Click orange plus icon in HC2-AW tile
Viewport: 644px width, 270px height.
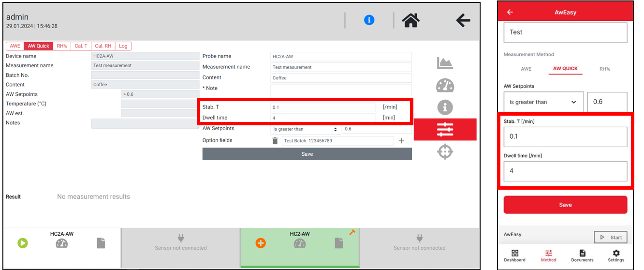[261, 243]
